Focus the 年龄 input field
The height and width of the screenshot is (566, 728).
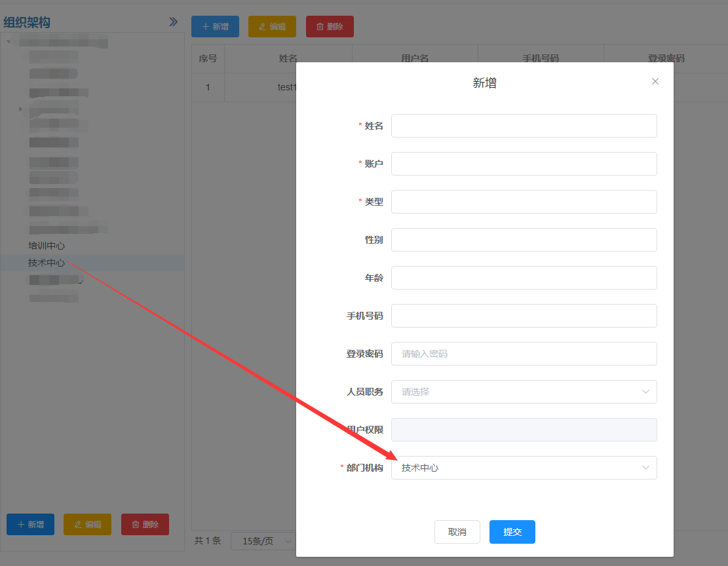(x=524, y=278)
